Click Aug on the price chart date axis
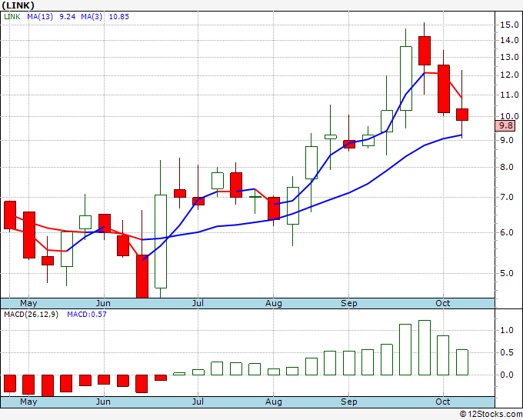 pos(274,304)
